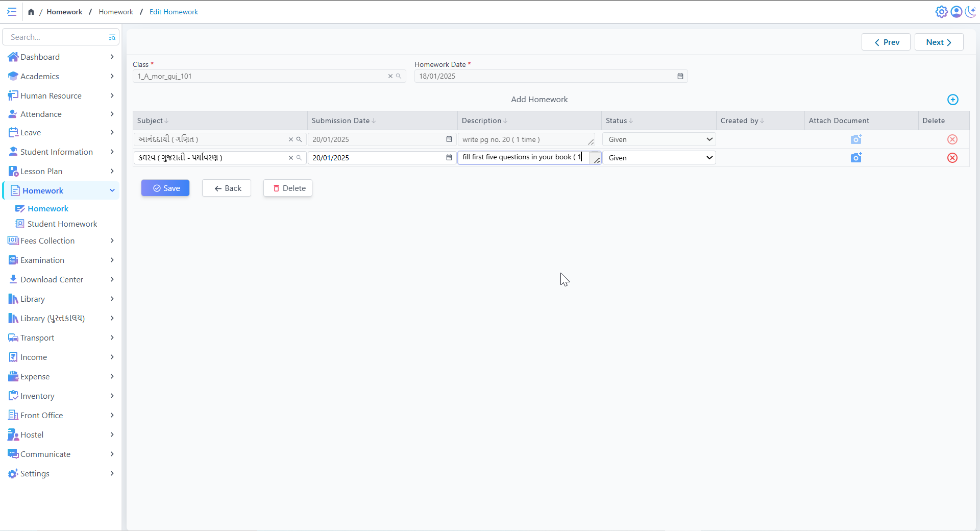The height and width of the screenshot is (531, 980).
Task: Click the add homework plus icon
Action: 952,100
